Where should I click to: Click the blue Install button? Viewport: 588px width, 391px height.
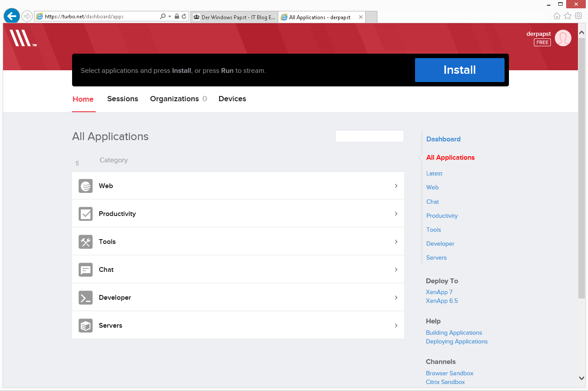(x=460, y=70)
